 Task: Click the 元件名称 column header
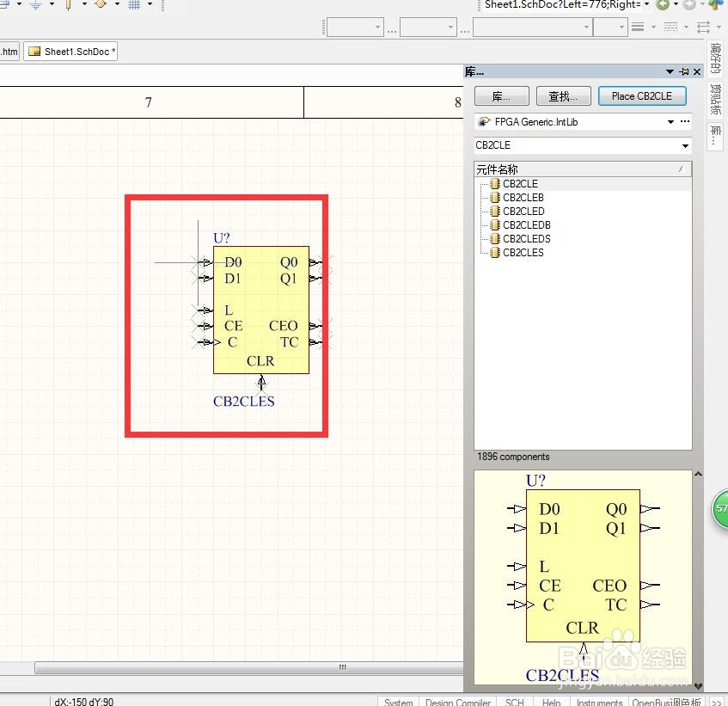(583, 169)
